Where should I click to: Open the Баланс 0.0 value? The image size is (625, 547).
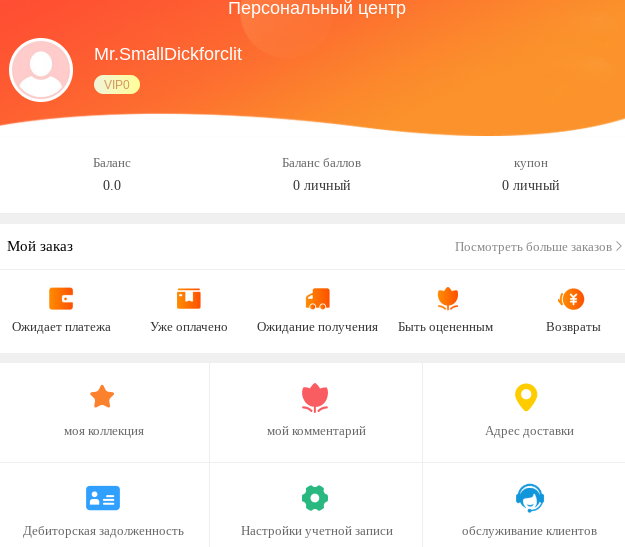tap(112, 185)
